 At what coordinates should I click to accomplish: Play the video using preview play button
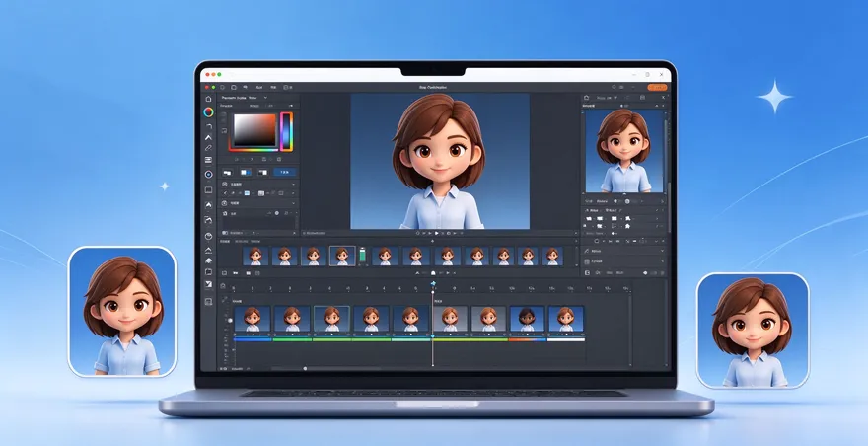coord(436,233)
